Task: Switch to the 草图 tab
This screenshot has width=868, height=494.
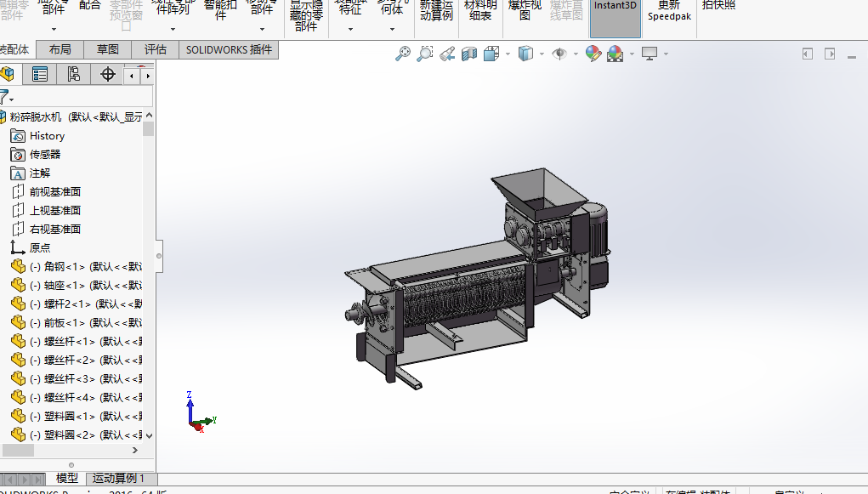Action: point(107,50)
